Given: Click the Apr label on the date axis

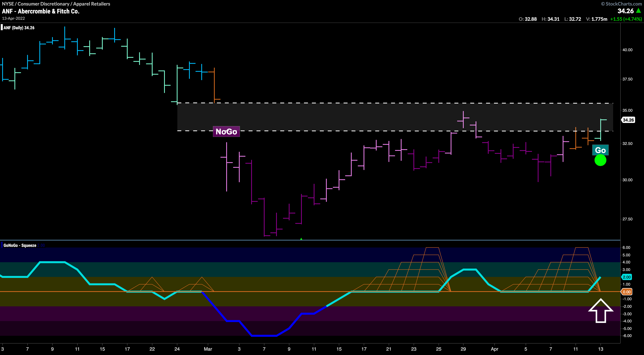Looking at the screenshot, I should [x=495, y=349].
